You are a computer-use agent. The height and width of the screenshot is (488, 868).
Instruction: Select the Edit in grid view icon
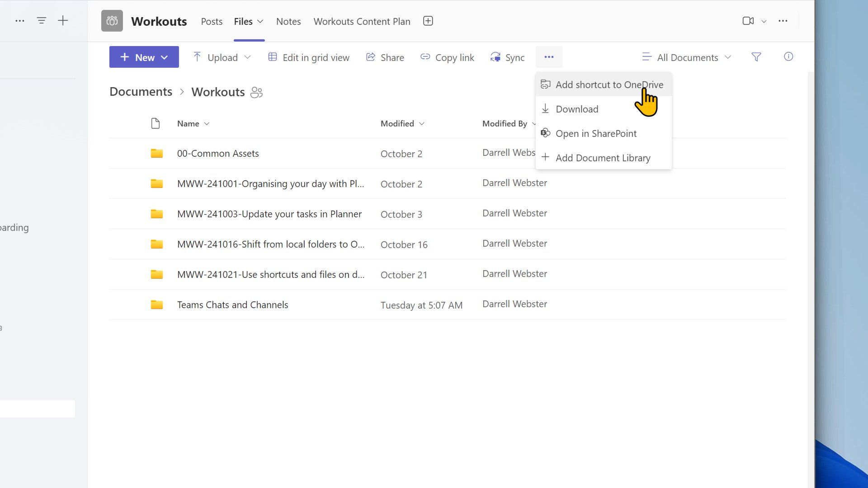(x=273, y=57)
